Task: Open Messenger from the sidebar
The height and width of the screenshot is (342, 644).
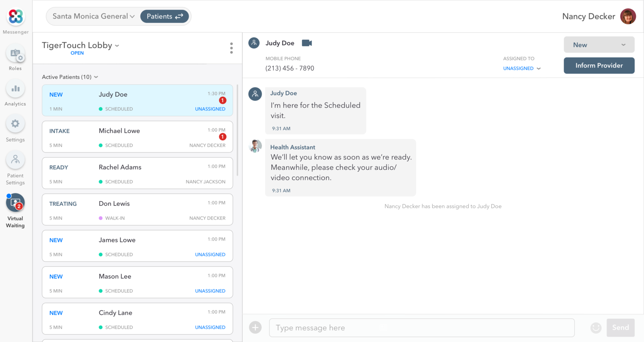Action: click(15, 17)
